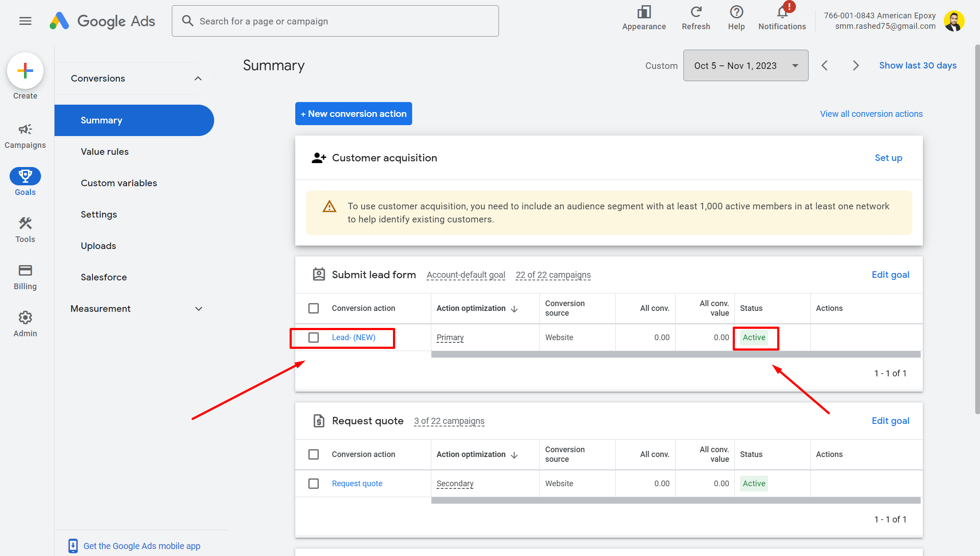Collapse the Conversions section chevron
The height and width of the screenshot is (556, 980).
coord(198,78)
